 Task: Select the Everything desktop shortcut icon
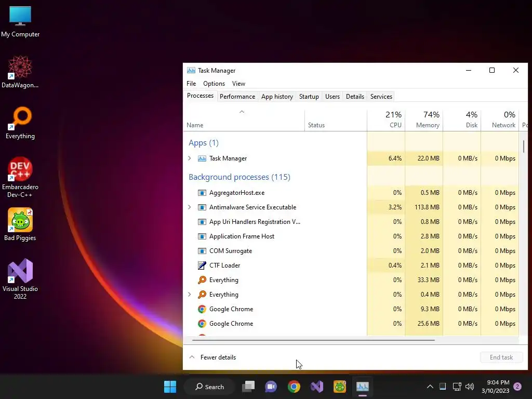point(20,123)
